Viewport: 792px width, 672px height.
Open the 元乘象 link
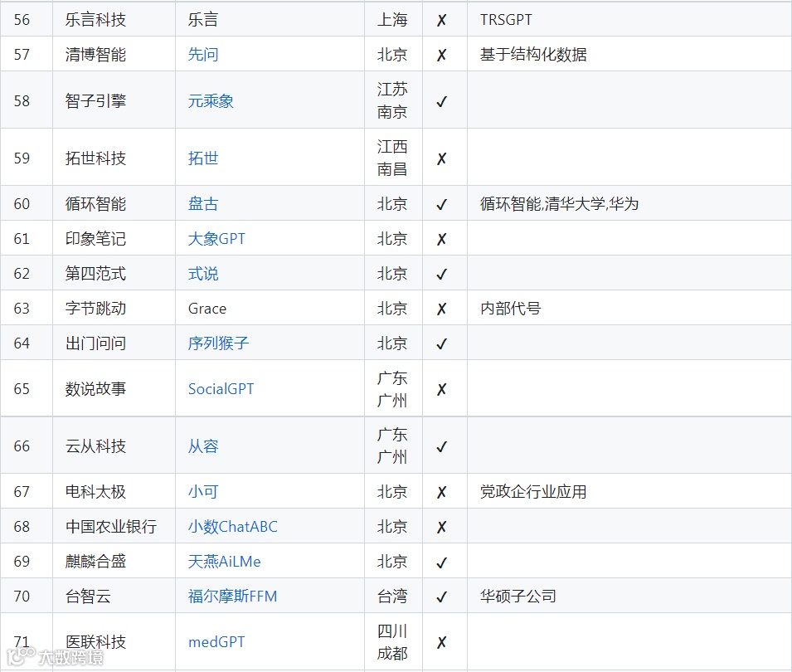click(x=211, y=101)
